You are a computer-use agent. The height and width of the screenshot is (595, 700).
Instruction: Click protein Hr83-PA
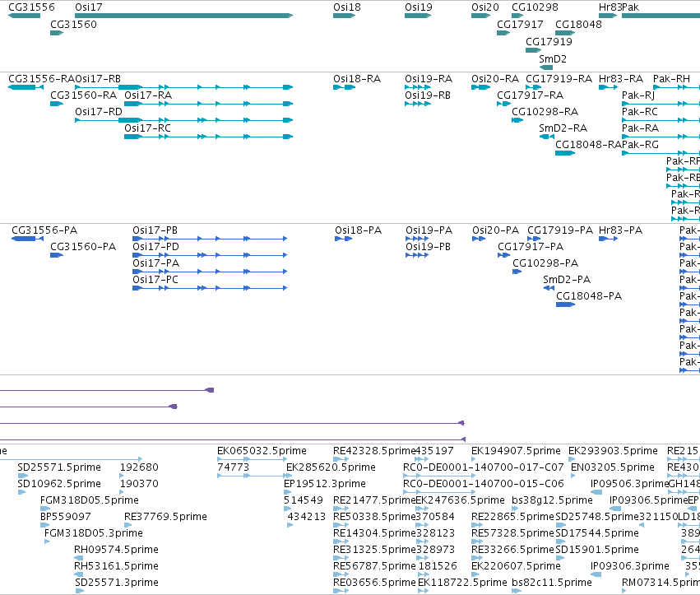[620, 230]
